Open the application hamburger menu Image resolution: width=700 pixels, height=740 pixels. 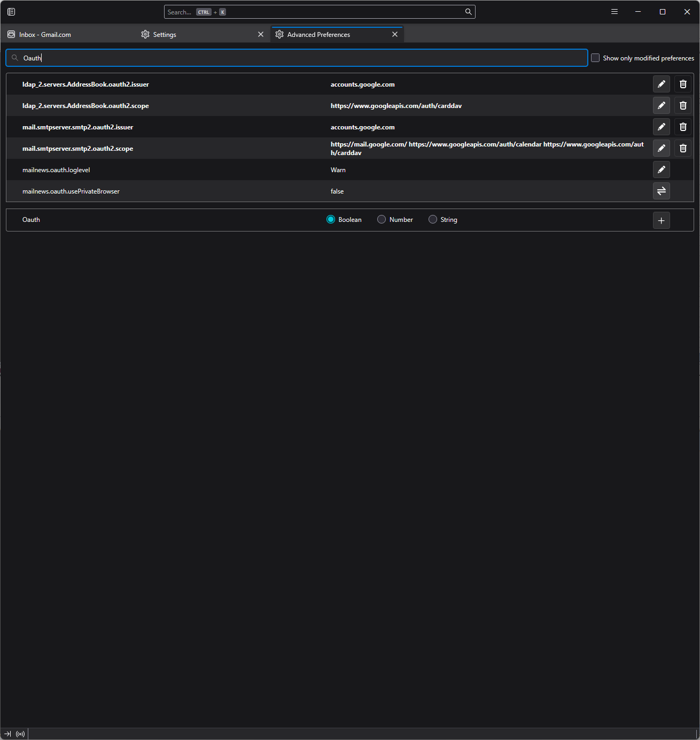(615, 12)
